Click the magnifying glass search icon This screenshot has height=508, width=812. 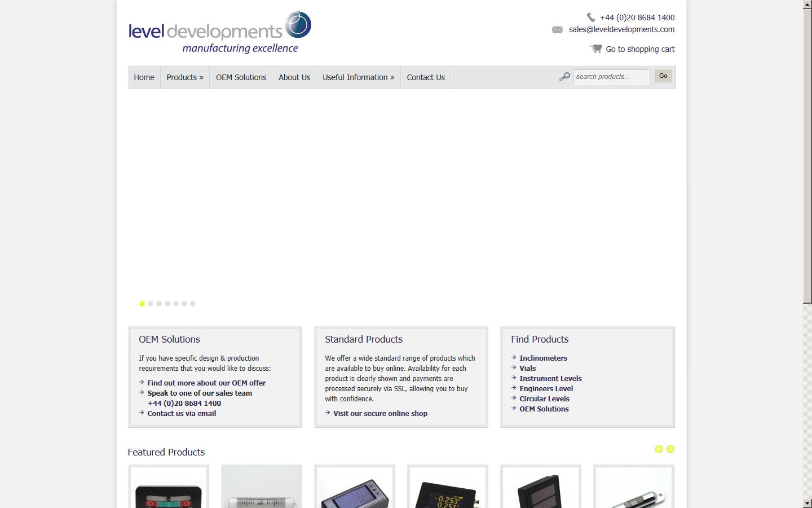point(564,76)
